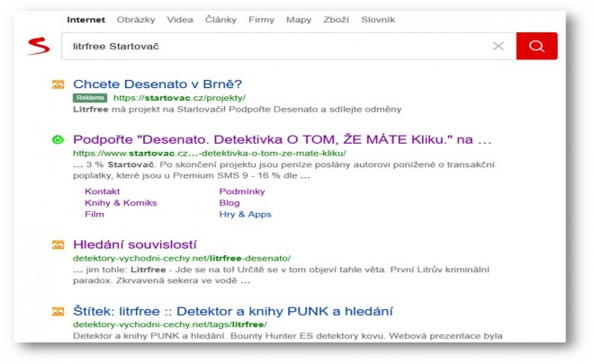The image size is (594, 364).
Task: Click the icon beside Štítek: litrfree result
Action: tap(58, 311)
